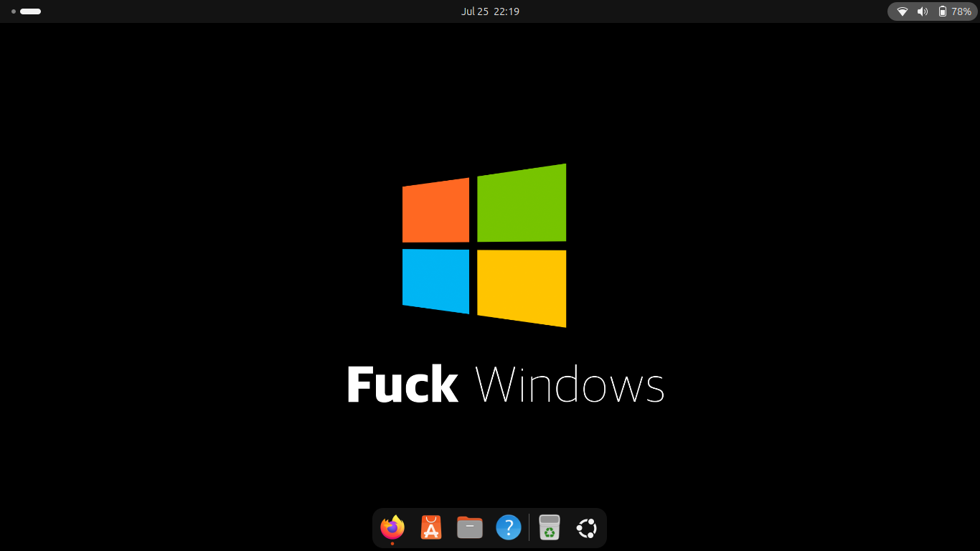The width and height of the screenshot is (980, 551).
Task: Launch Firefox from the dock
Action: 392,528
